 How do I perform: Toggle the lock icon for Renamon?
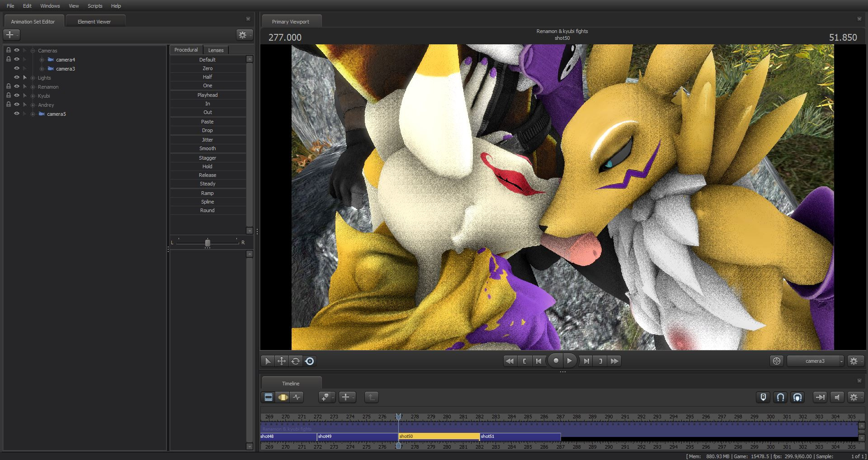(9, 86)
